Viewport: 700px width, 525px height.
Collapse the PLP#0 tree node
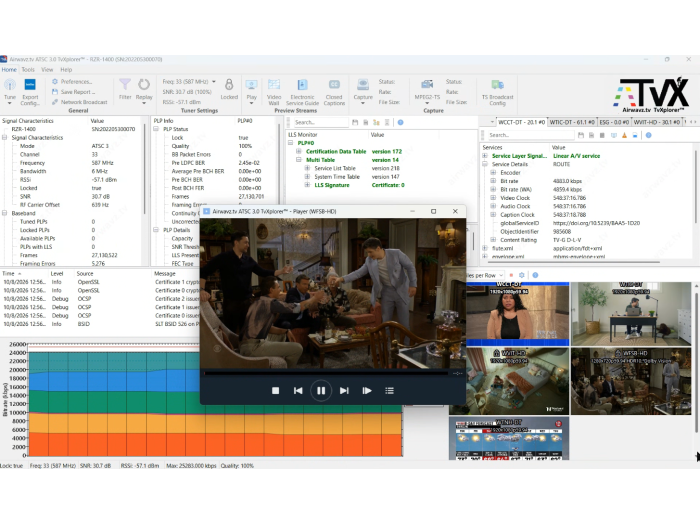tap(291, 143)
